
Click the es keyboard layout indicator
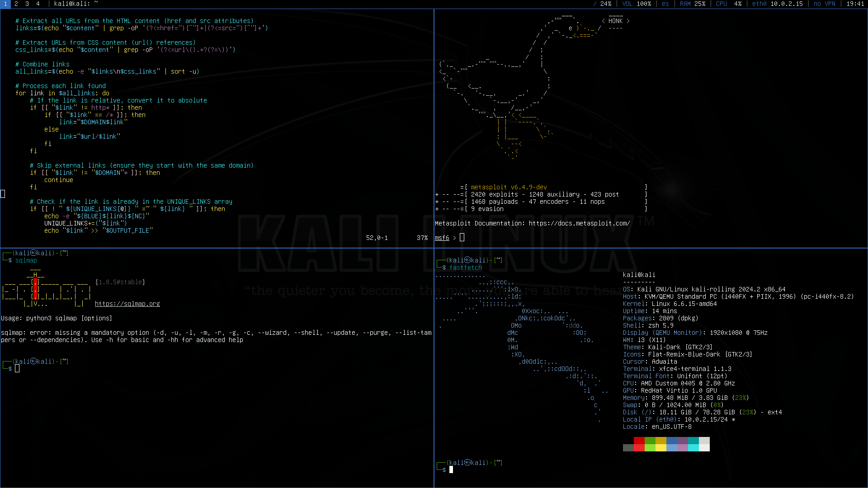click(x=665, y=4)
